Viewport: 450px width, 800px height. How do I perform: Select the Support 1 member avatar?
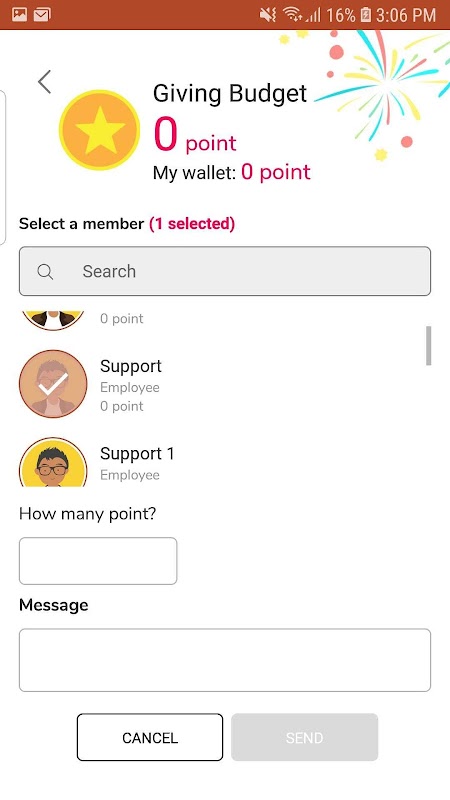tap(53, 462)
